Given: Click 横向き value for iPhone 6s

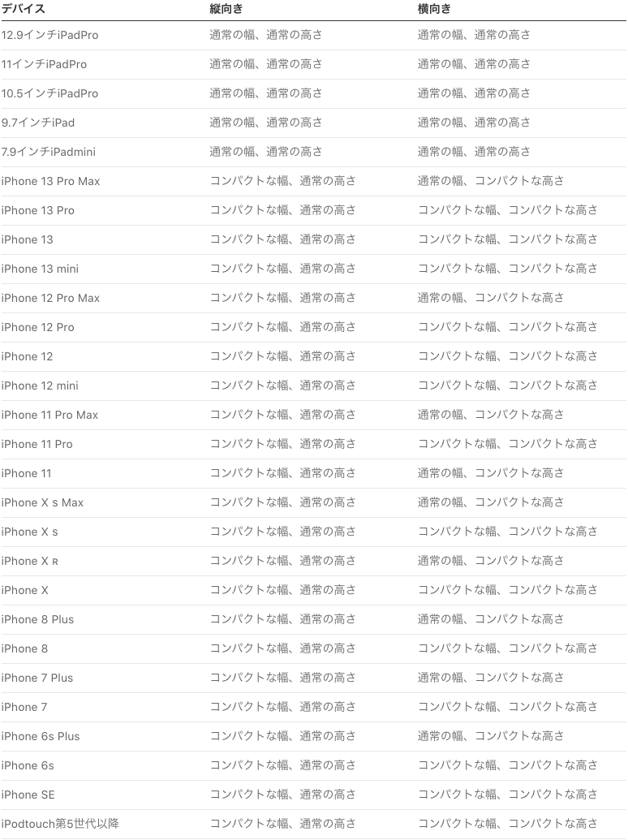Looking at the screenshot, I should point(508,765).
